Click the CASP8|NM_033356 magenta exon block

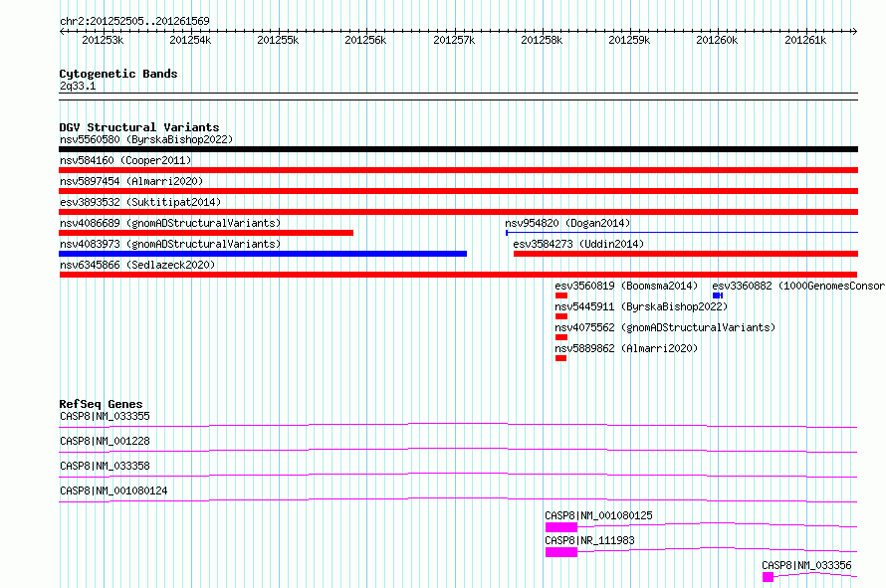[x=768, y=577]
